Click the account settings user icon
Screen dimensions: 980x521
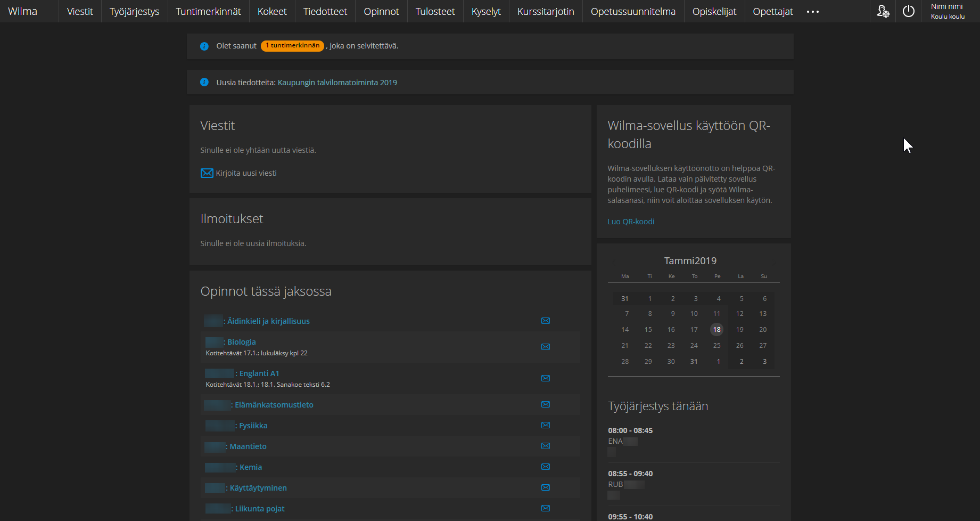click(883, 11)
